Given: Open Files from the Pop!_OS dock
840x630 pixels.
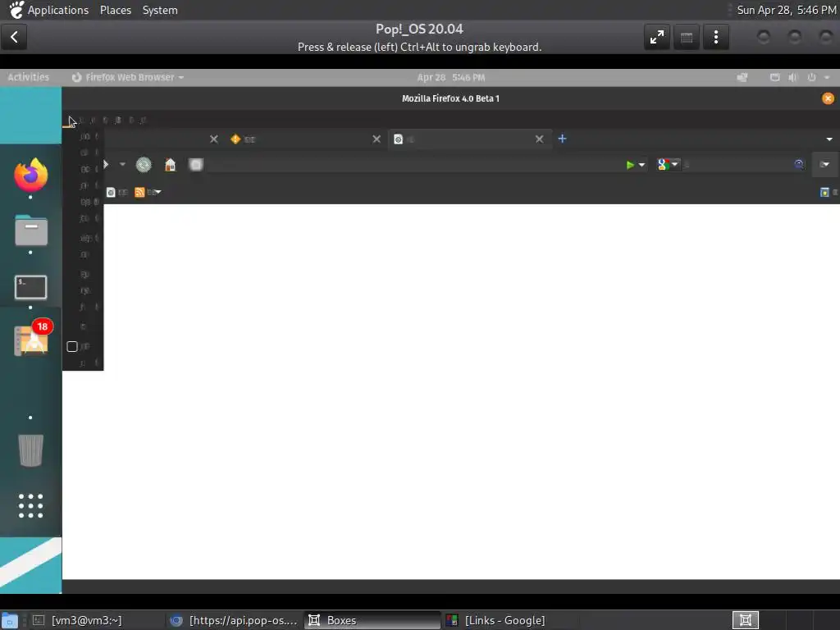Looking at the screenshot, I should coord(31,231).
